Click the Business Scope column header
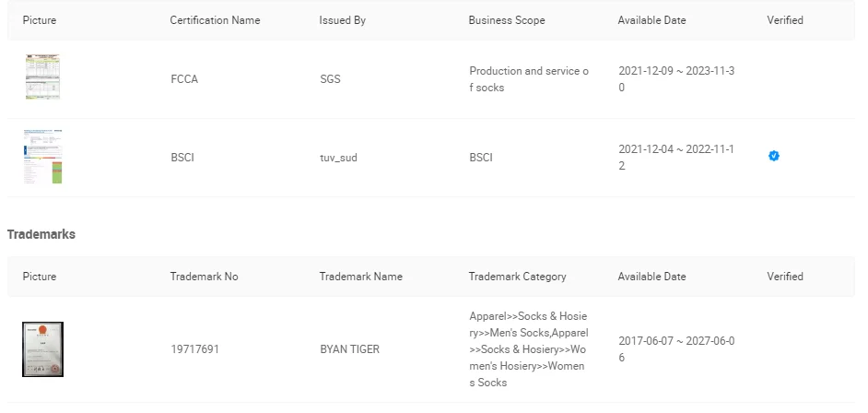 pyautogui.click(x=507, y=20)
